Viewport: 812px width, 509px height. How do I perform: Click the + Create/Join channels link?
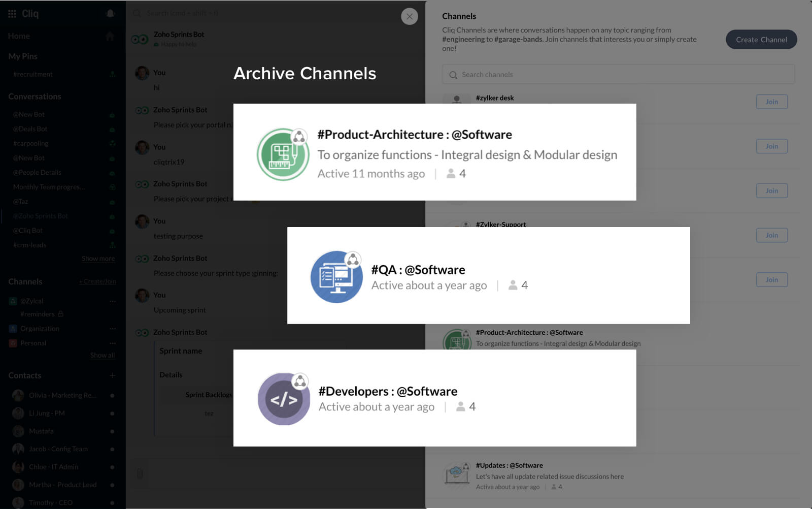tap(97, 281)
